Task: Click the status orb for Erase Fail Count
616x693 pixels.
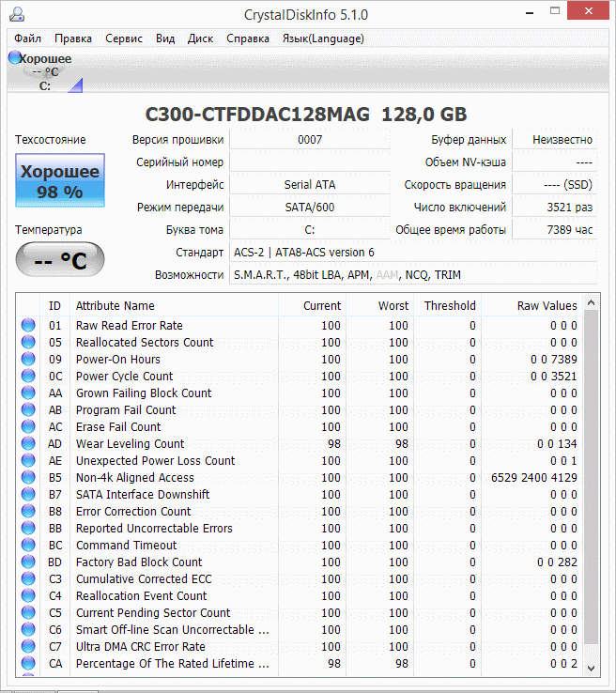Action: coord(28,426)
